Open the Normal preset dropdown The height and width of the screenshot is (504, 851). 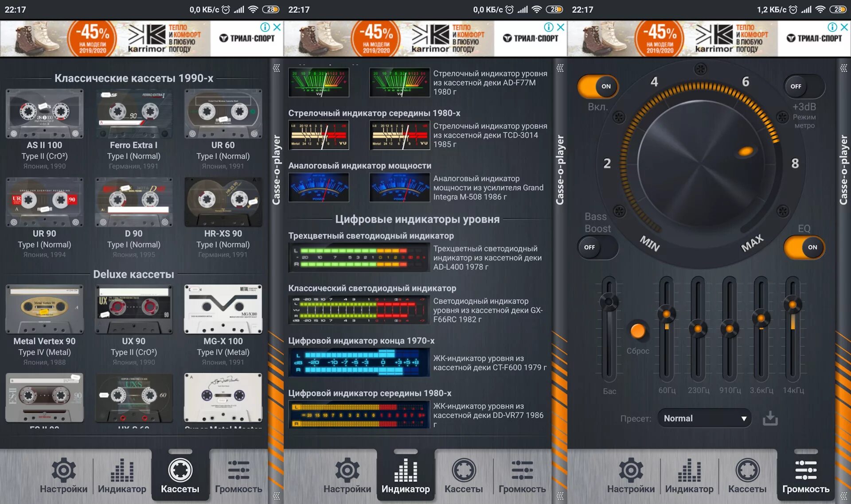click(704, 418)
